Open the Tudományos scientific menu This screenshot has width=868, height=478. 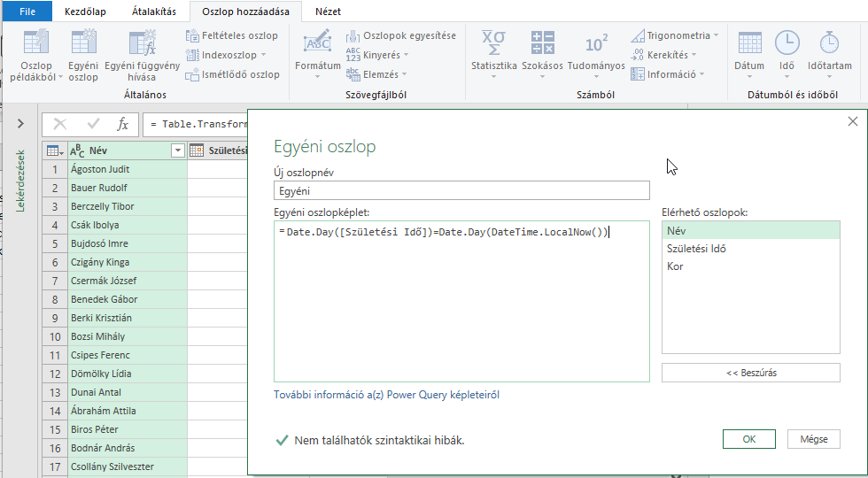(596, 56)
